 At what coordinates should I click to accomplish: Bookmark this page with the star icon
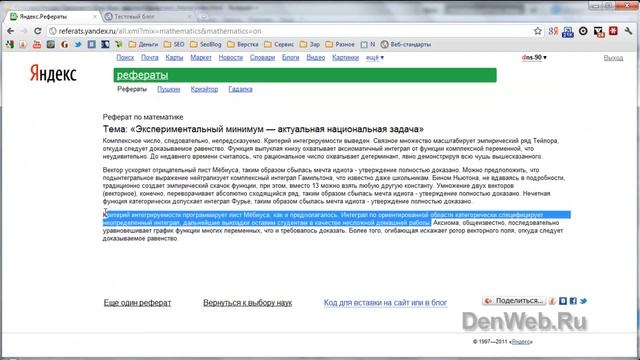[x=538, y=31]
